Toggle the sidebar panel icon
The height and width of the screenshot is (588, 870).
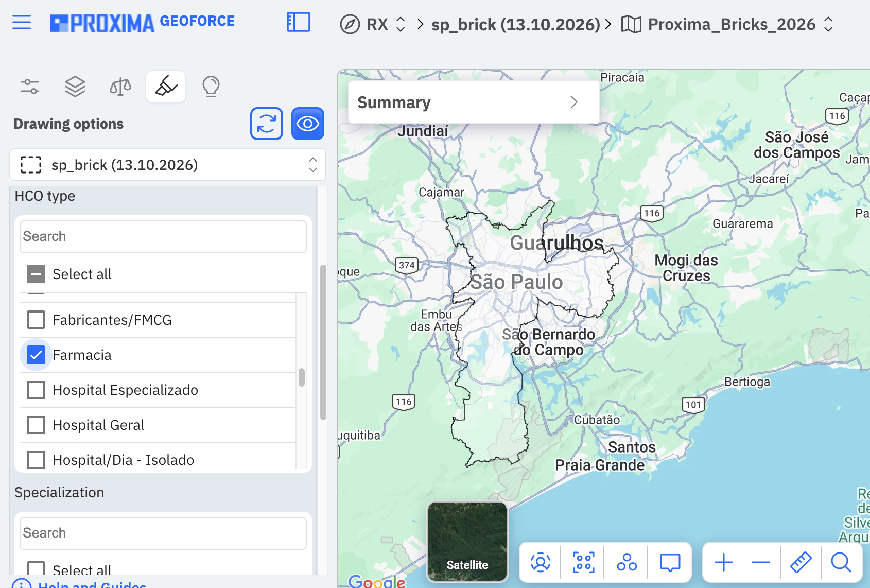tap(299, 22)
